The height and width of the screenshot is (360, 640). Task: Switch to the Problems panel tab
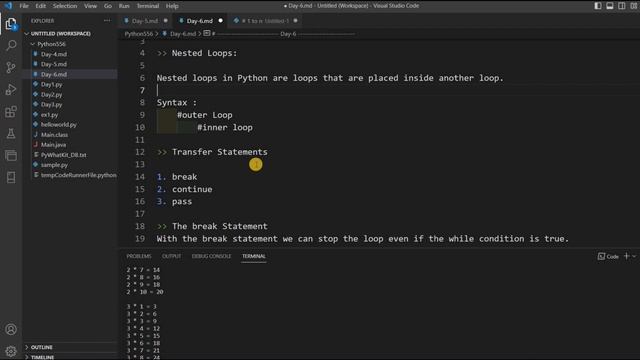click(x=139, y=256)
